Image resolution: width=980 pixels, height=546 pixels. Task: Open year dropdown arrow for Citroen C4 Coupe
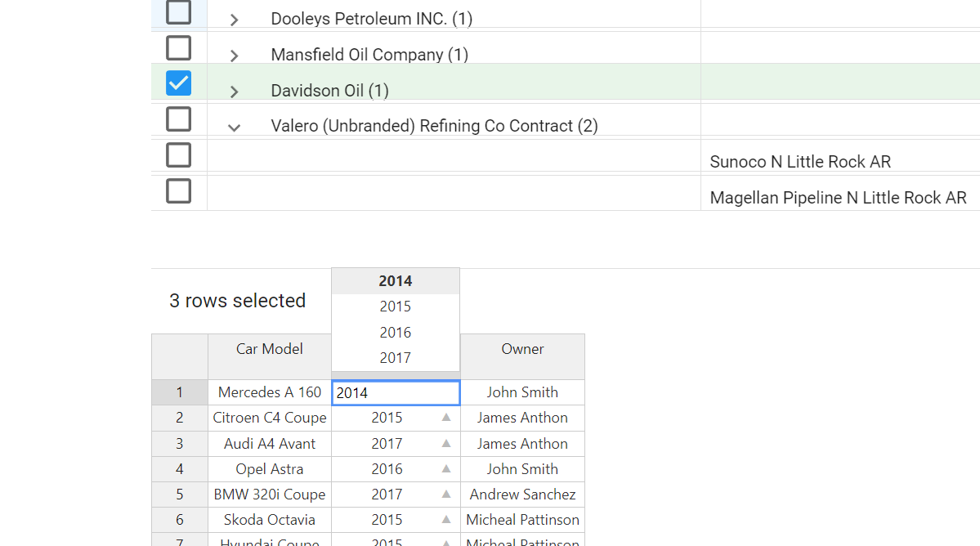[x=446, y=418]
